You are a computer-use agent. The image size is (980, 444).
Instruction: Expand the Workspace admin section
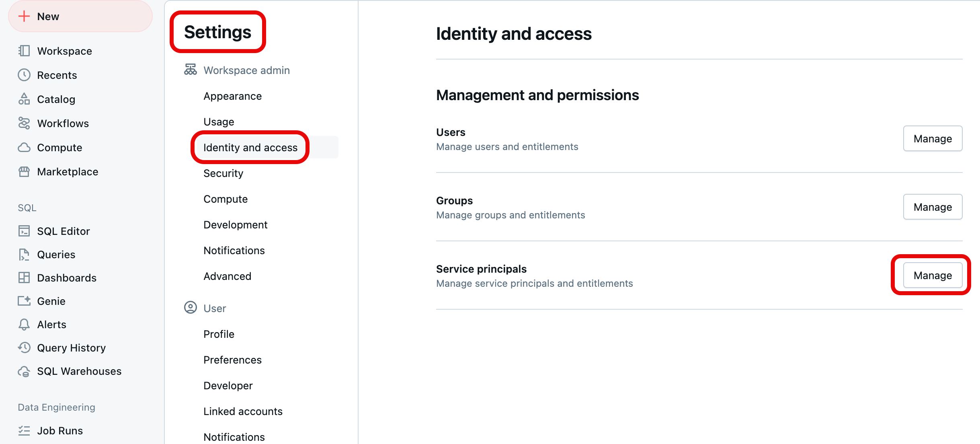pos(247,70)
